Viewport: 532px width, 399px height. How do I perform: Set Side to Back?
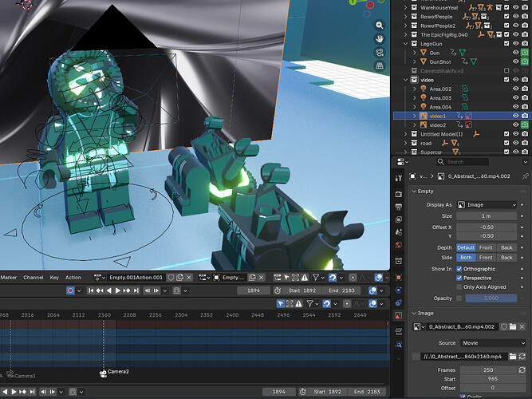(506, 258)
